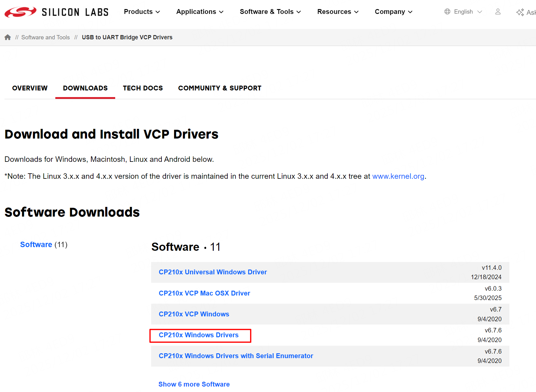Click the 12/18/2024 date text
This screenshot has height=392, width=536.
(486, 277)
